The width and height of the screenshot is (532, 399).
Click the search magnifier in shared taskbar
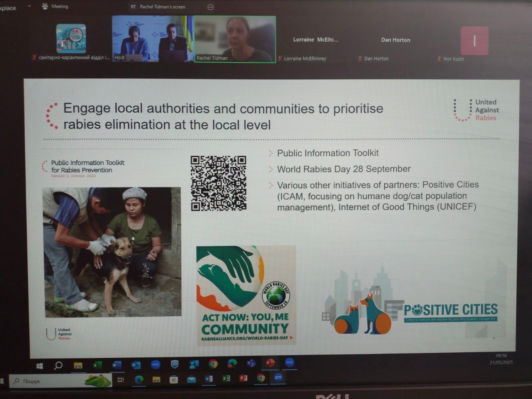(x=58, y=366)
